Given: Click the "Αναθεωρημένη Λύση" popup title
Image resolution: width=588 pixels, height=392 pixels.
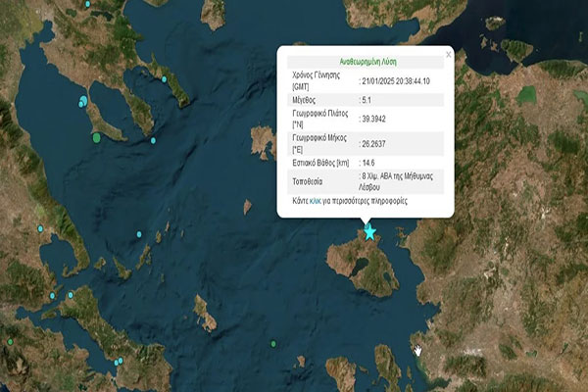Looking at the screenshot, I should pyautogui.click(x=365, y=60).
